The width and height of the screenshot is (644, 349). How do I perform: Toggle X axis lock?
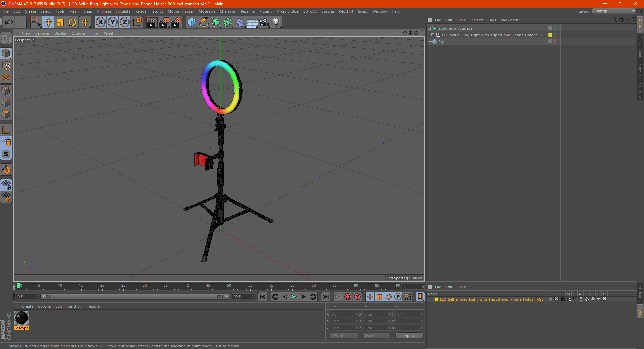pyautogui.click(x=100, y=22)
